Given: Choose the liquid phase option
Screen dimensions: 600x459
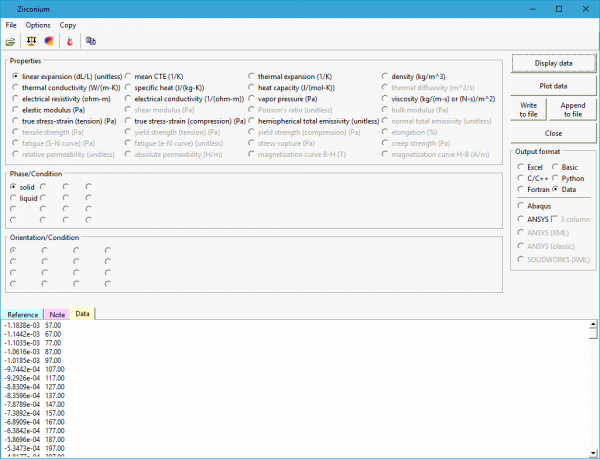Looking at the screenshot, I should [24, 198].
